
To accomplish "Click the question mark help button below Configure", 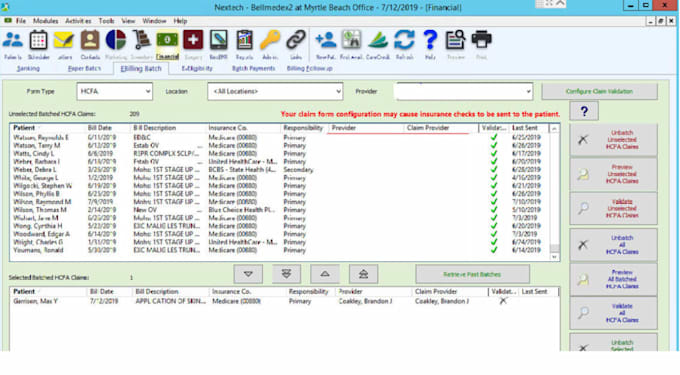I will pyautogui.click(x=584, y=111).
